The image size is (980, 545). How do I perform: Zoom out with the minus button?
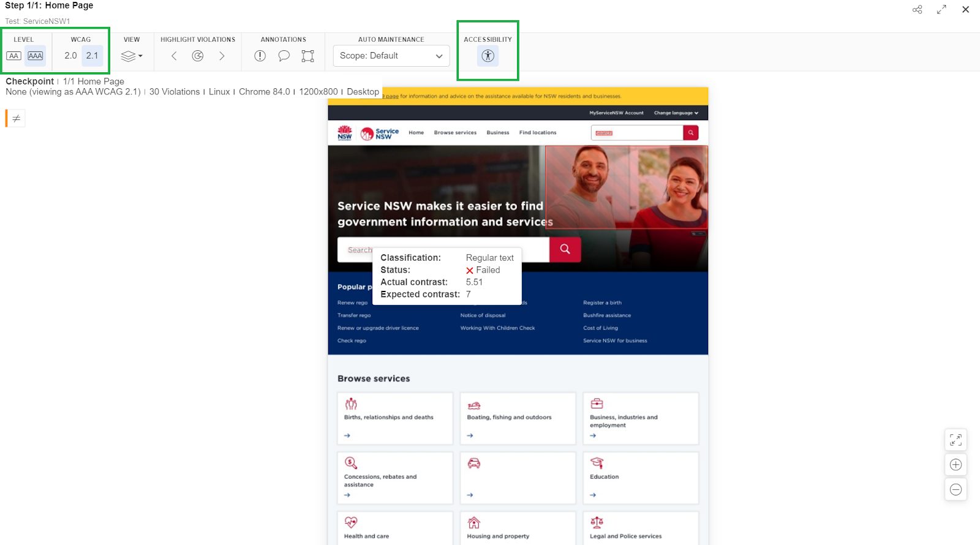point(956,489)
